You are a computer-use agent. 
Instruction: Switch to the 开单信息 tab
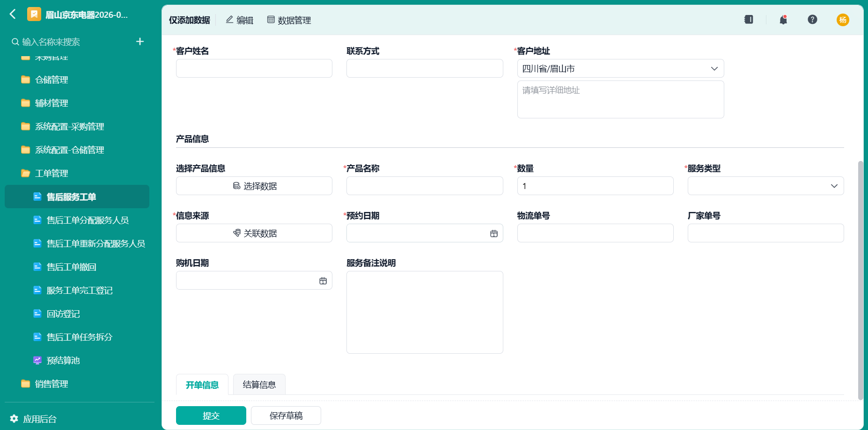coord(202,385)
